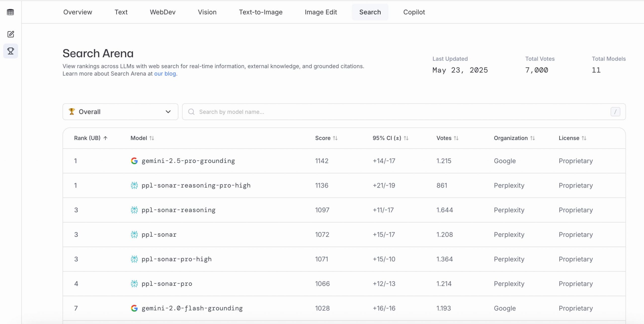The width and height of the screenshot is (644, 324).
Task: Click the ppl-sonar model name
Action: click(159, 235)
